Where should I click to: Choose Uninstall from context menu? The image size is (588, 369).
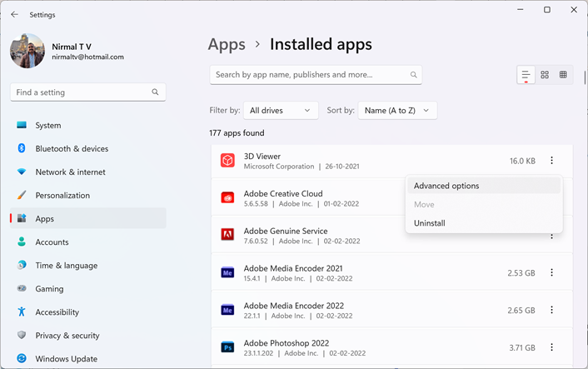tap(484, 223)
